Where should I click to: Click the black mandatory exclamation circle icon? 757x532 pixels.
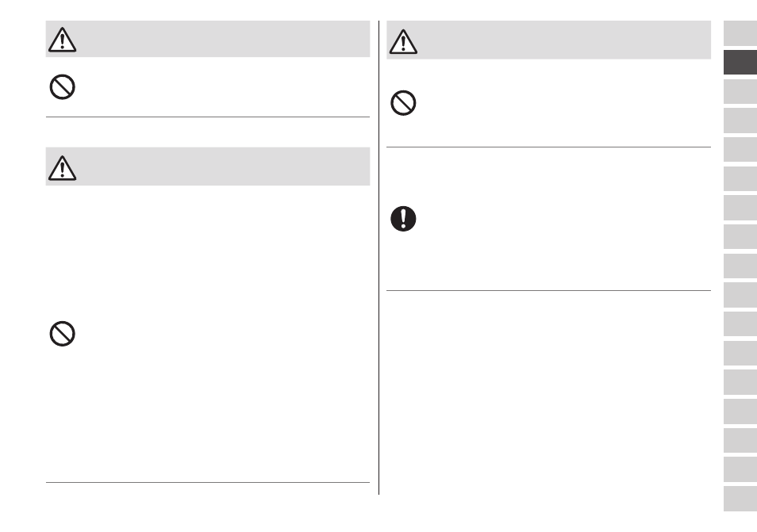coord(403,219)
